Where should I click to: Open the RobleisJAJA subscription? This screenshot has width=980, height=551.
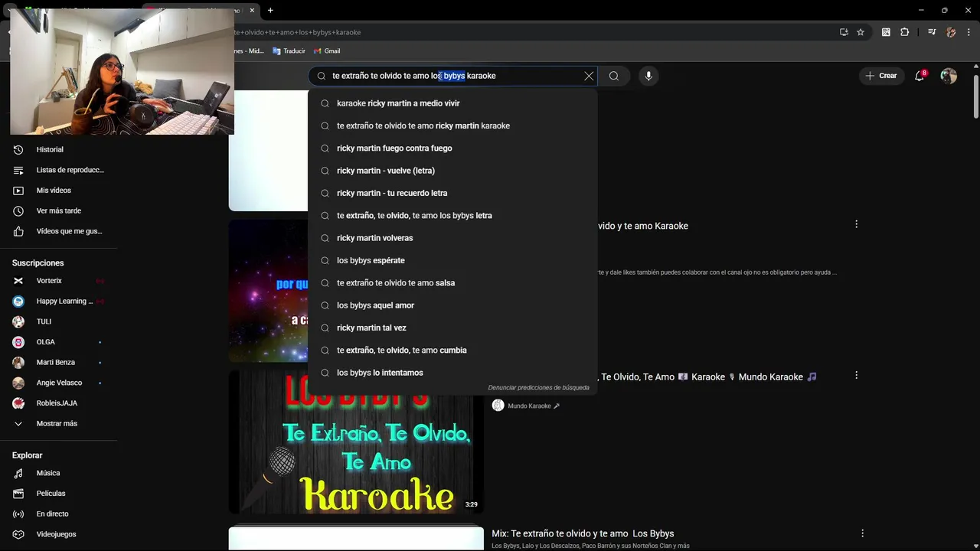click(x=58, y=403)
